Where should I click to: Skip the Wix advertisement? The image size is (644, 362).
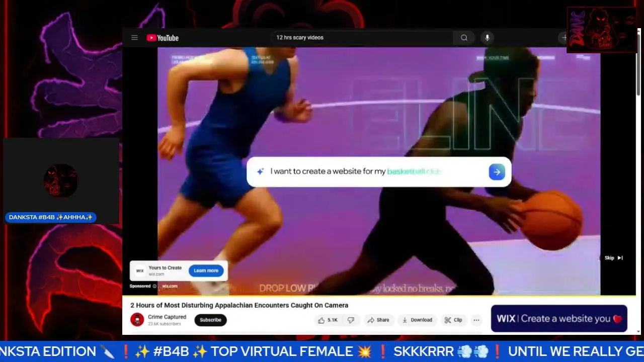(614, 258)
